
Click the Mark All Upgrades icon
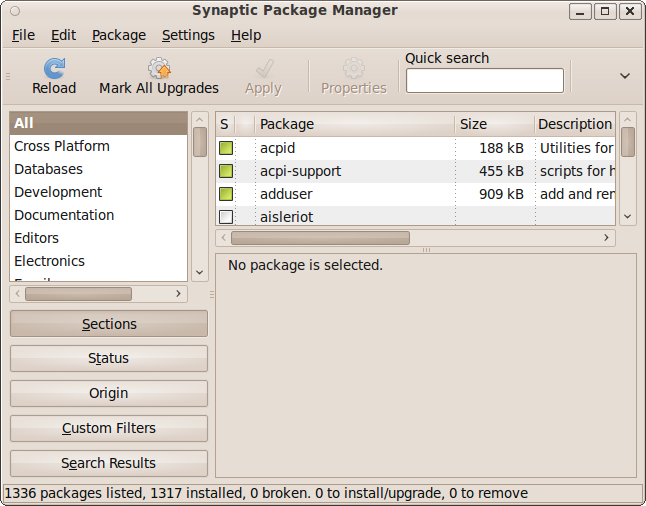point(159,68)
